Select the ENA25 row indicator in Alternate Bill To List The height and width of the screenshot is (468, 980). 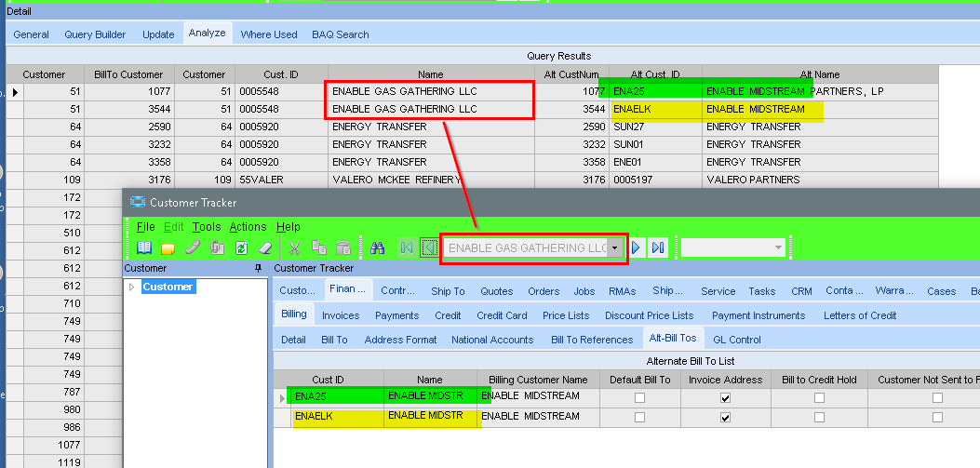tap(280, 398)
